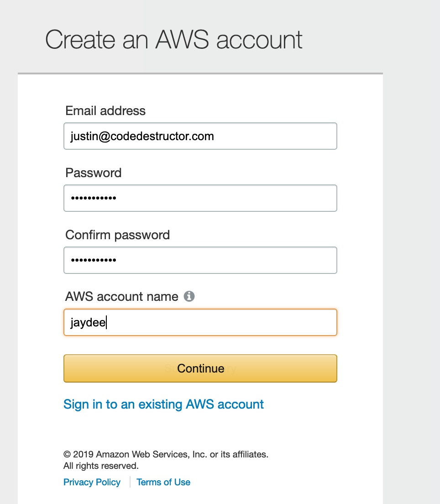Click the 2019 Amazon Web Services copyright line
The height and width of the screenshot is (504, 440).
166,454
